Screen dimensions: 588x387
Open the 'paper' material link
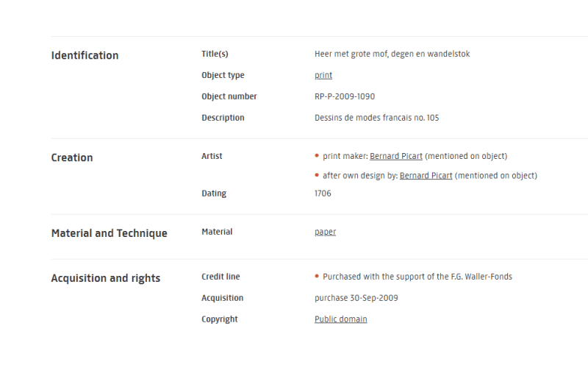point(325,232)
